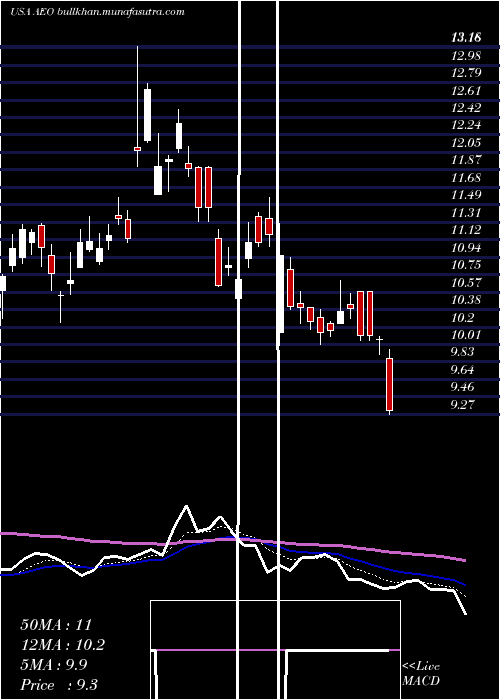
Task: Click the 10.75 price level label
Action: [466, 265]
